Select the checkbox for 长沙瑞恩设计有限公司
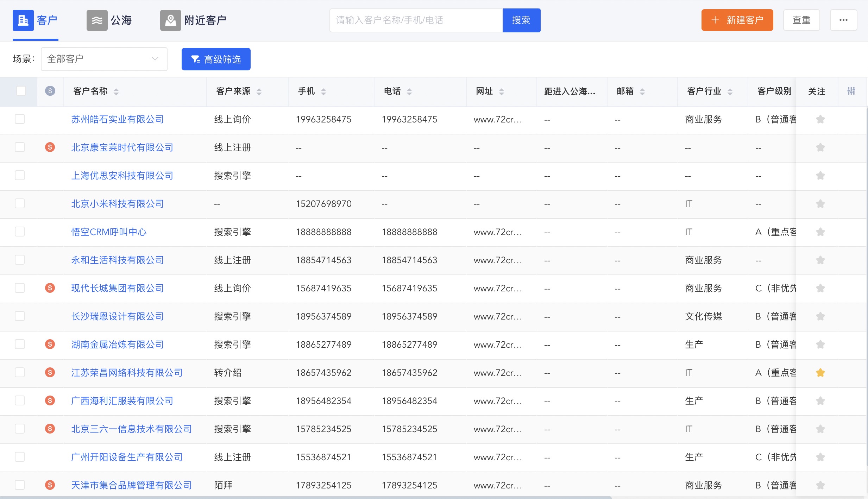 (20, 316)
